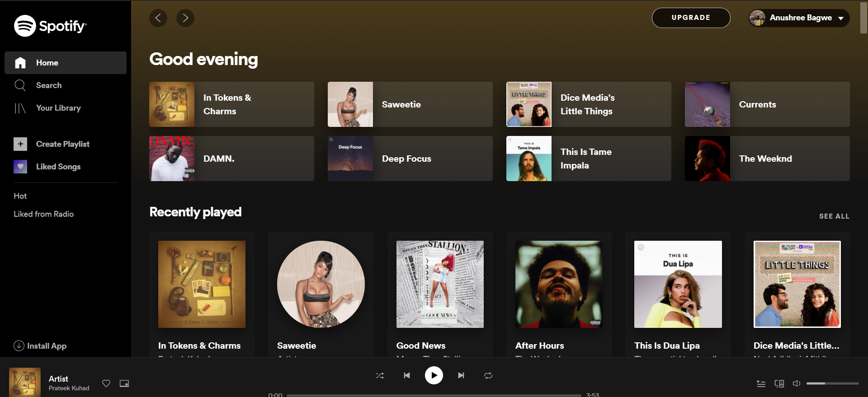Adjust the volume slider
Image resolution: width=868 pixels, height=397 pixels.
tap(833, 383)
